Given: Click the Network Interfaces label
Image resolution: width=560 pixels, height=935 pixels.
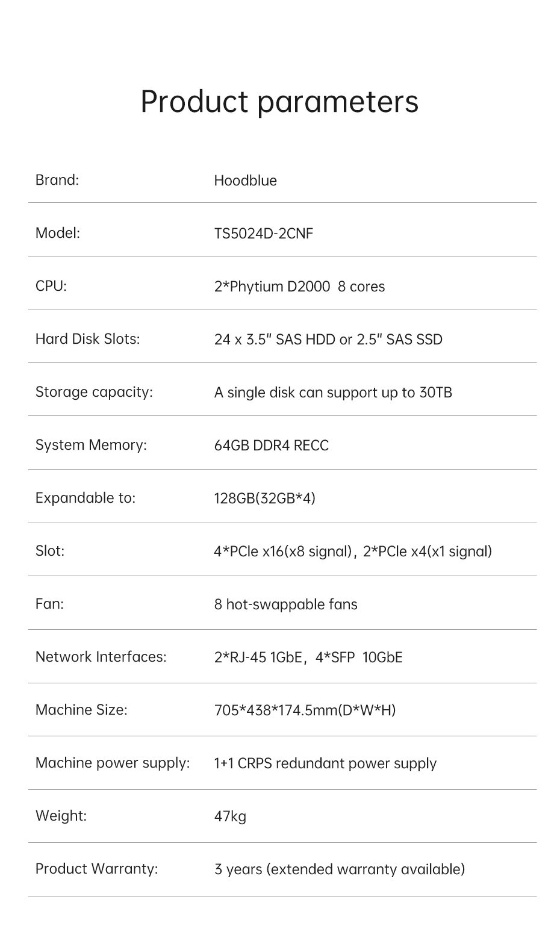Looking at the screenshot, I should coord(101,657).
